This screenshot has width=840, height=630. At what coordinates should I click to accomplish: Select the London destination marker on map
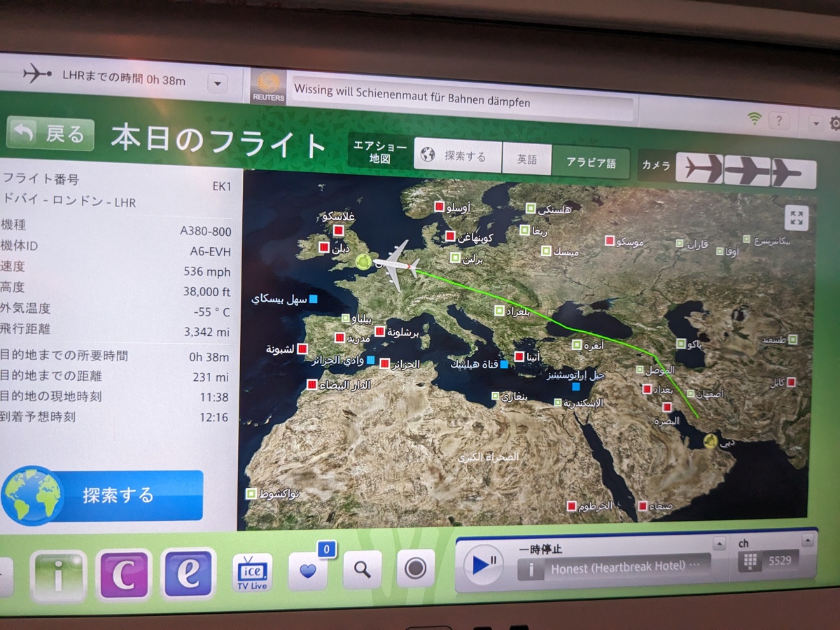click(363, 262)
